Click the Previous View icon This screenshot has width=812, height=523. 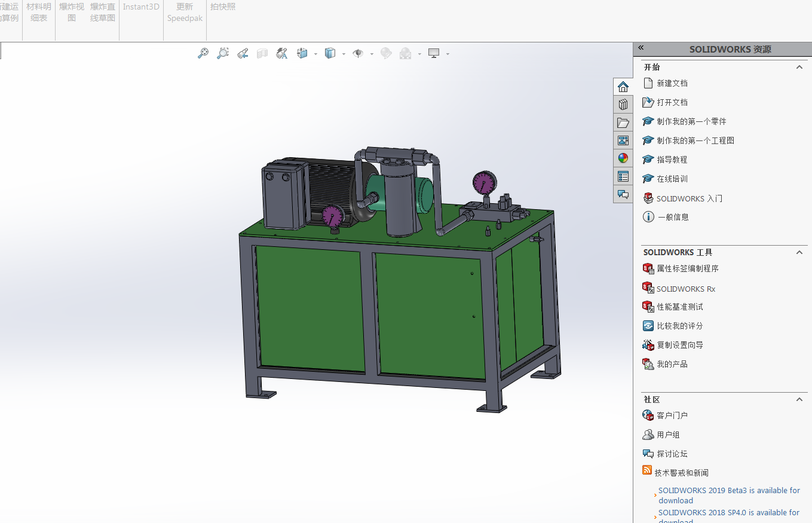(x=242, y=54)
